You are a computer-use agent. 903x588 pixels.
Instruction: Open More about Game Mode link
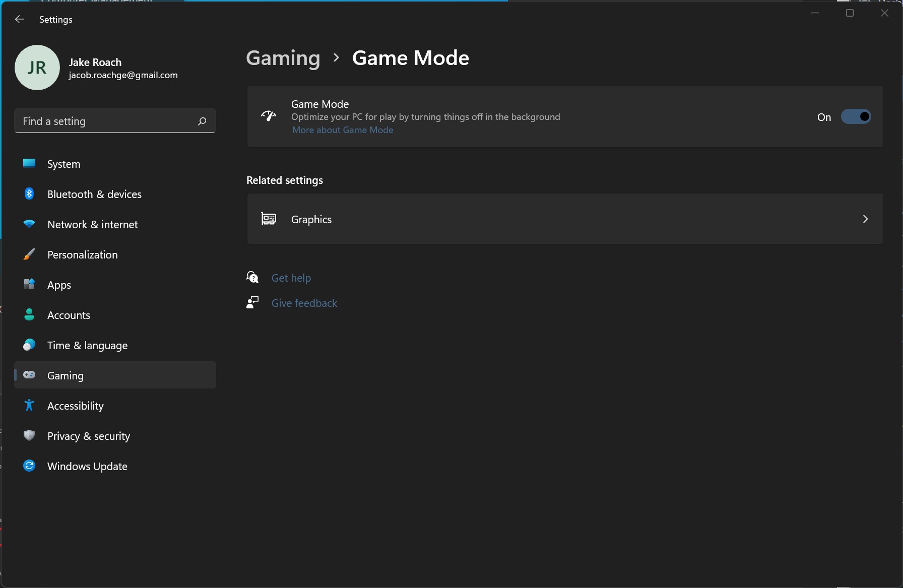tap(342, 130)
